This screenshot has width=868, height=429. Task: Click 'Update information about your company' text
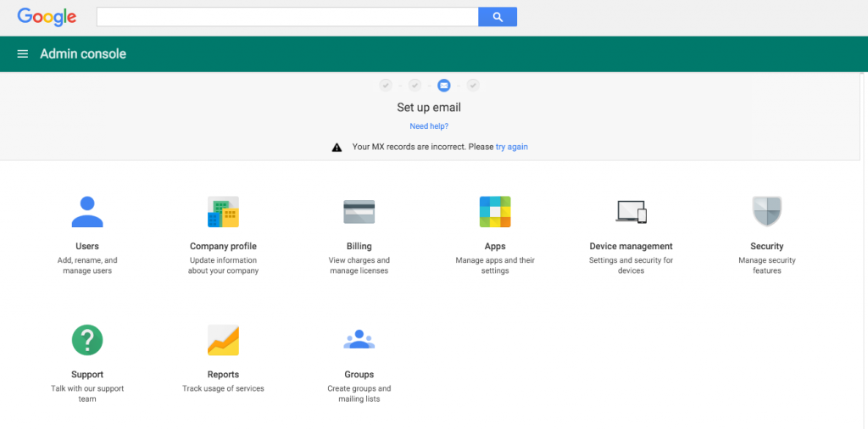point(223,265)
